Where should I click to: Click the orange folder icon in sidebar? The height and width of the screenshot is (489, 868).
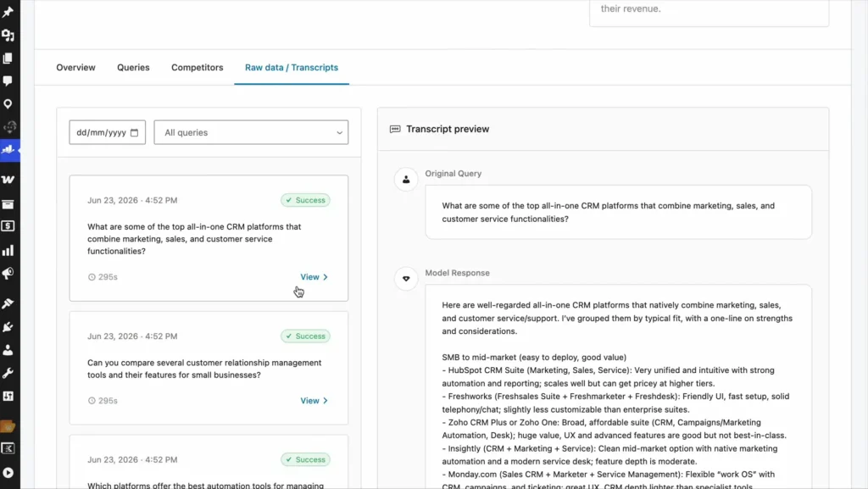[8, 426]
